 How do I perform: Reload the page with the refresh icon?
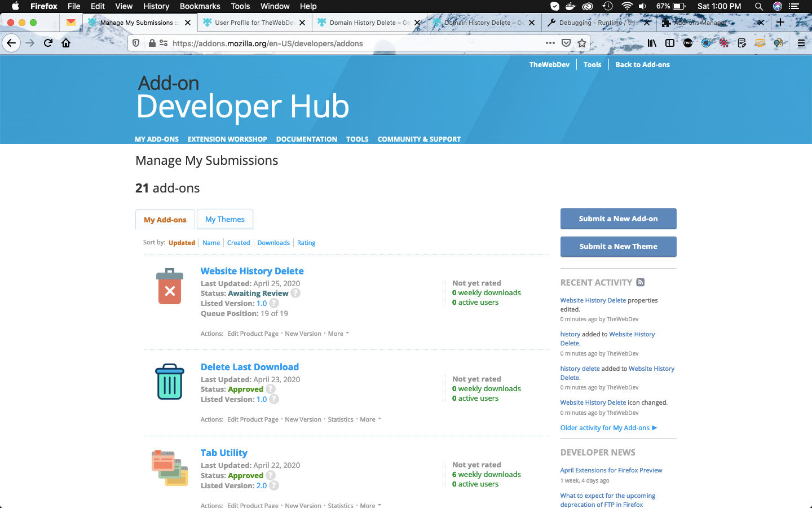tap(48, 43)
